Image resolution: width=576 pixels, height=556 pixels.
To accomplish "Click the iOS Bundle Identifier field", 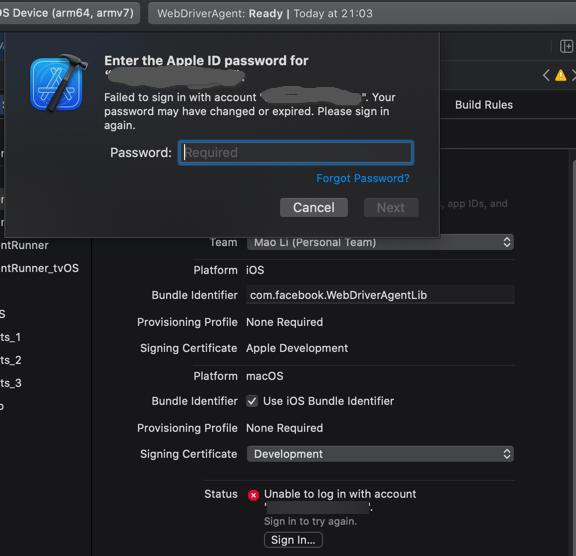I will click(380, 295).
